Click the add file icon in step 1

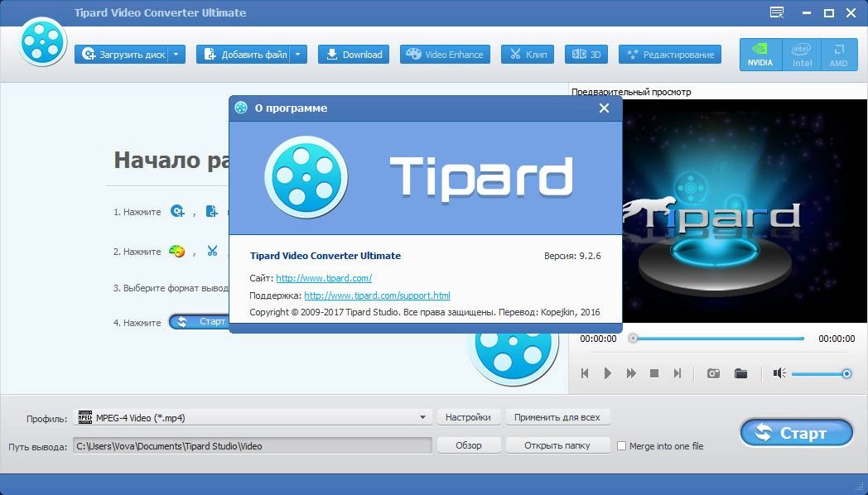[x=211, y=211]
